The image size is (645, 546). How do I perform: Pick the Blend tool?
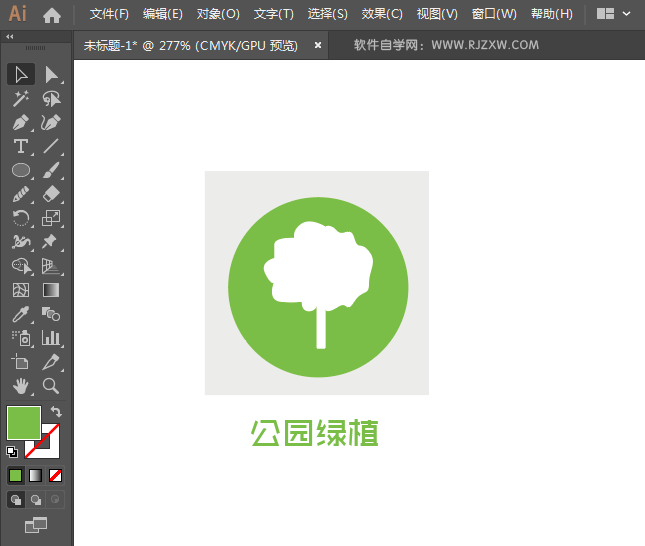[51, 314]
